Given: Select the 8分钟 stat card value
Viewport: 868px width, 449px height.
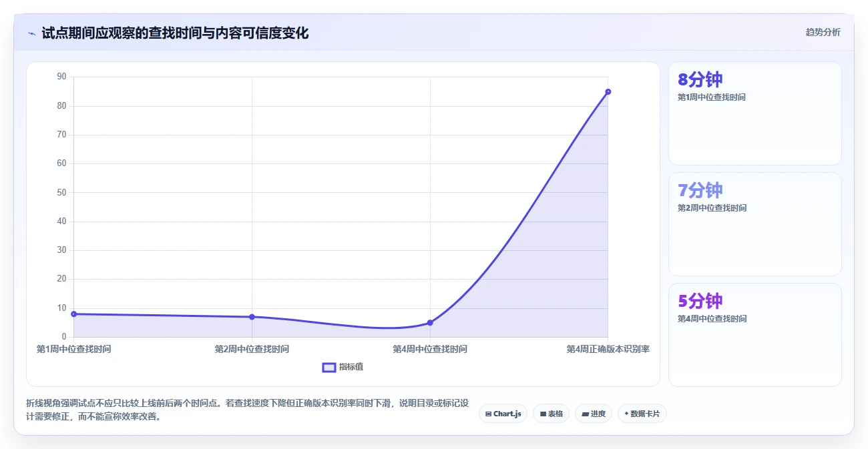Looking at the screenshot, I should click(x=700, y=79).
